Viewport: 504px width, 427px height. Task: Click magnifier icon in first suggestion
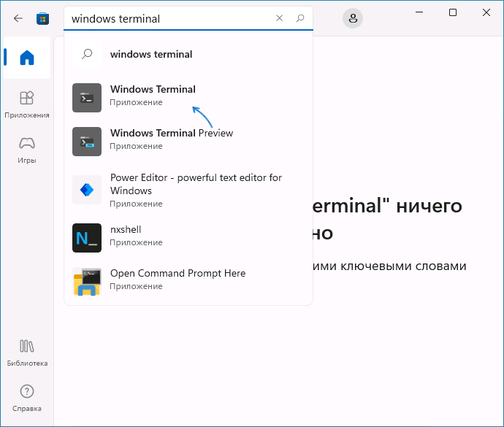pos(87,54)
